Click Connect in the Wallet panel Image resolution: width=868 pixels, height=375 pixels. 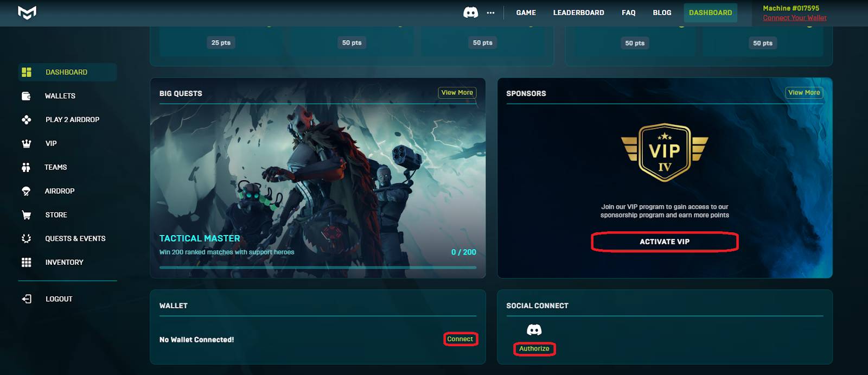(460, 339)
